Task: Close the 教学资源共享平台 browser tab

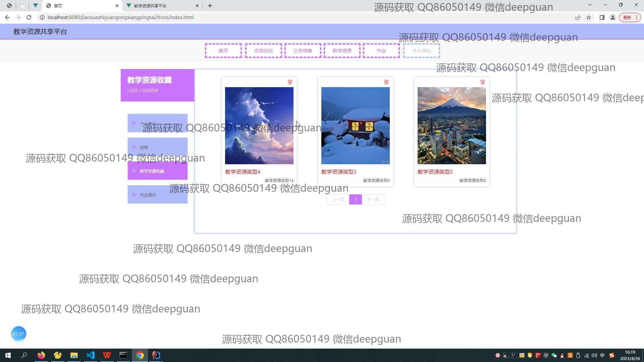Action: [x=197, y=6]
